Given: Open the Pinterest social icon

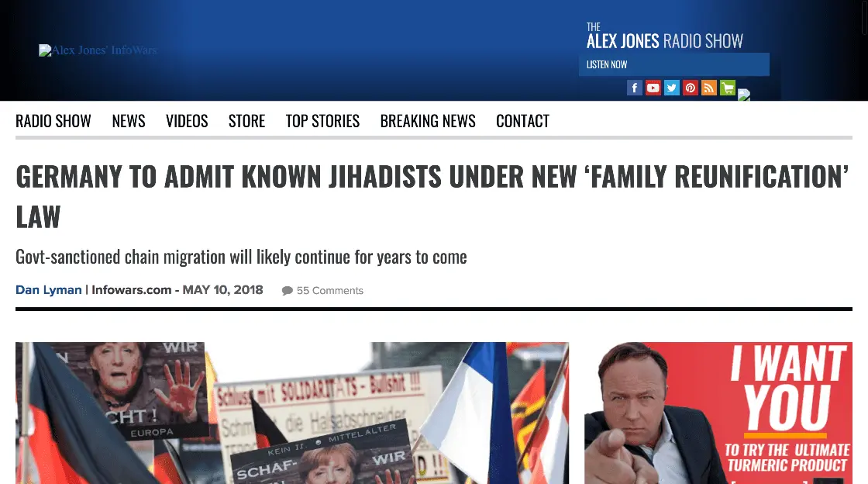Looking at the screenshot, I should (x=691, y=88).
